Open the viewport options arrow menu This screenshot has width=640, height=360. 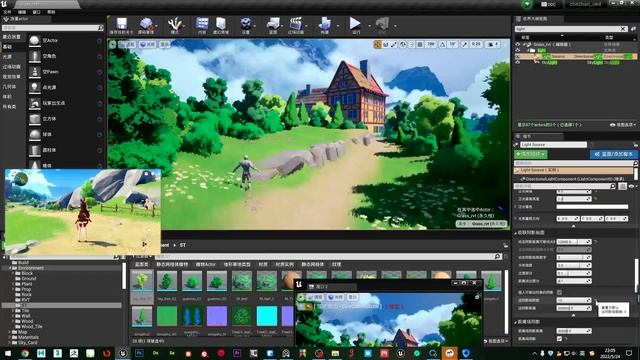(113, 44)
